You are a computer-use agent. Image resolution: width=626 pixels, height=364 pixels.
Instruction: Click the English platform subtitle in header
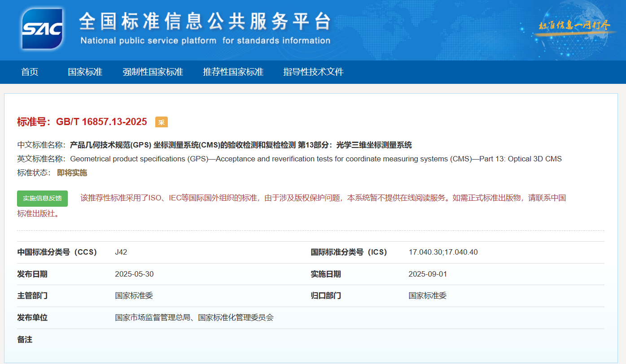click(205, 41)
